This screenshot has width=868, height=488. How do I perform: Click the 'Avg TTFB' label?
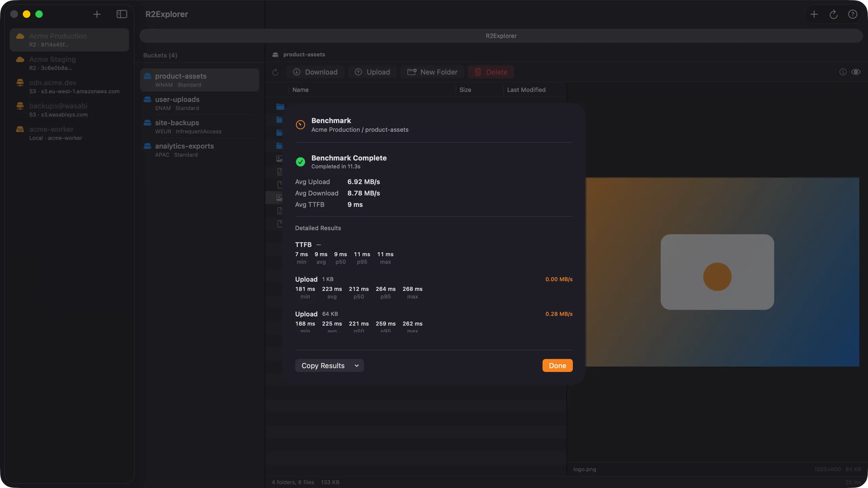[x=310, y=205]
